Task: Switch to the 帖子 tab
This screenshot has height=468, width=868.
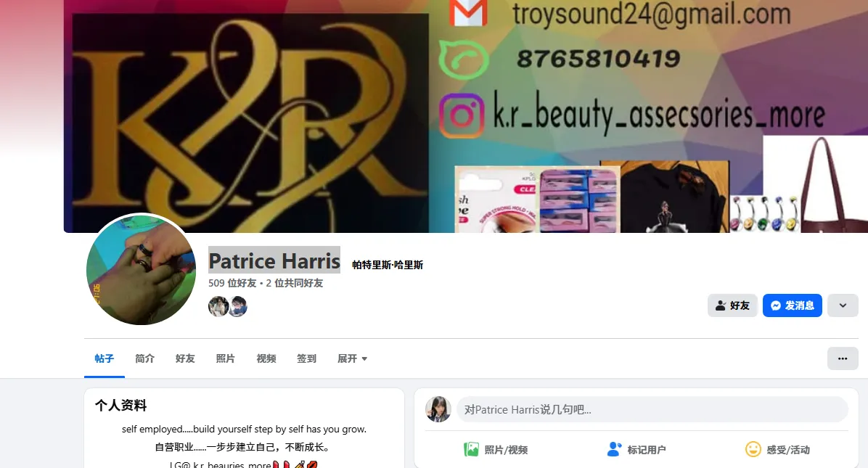Action: point(104,358)
